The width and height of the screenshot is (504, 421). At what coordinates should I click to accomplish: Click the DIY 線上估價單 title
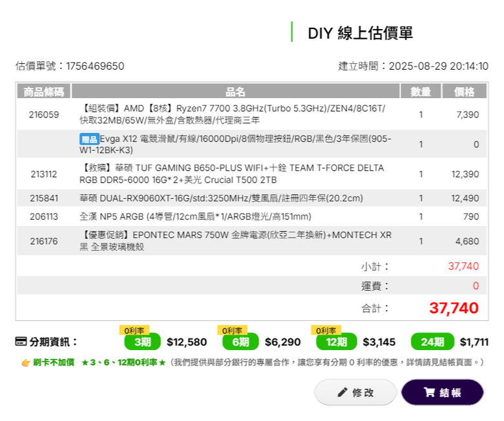tap(361, 33)
